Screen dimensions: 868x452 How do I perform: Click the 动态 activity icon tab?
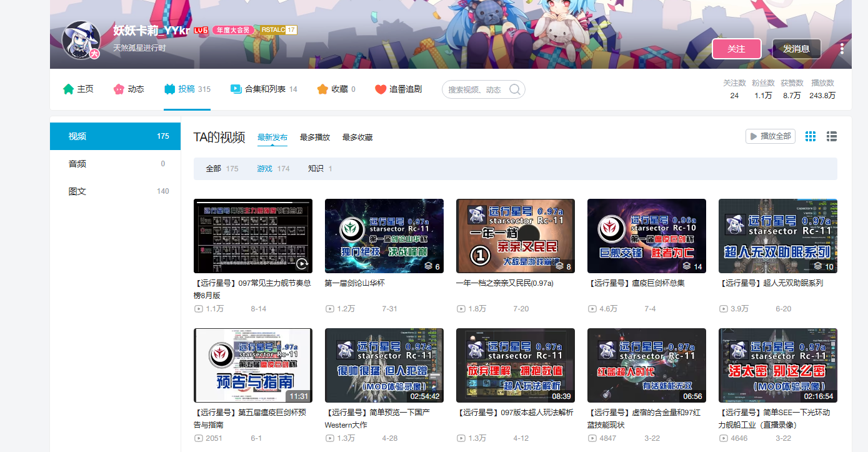[129, 89]
